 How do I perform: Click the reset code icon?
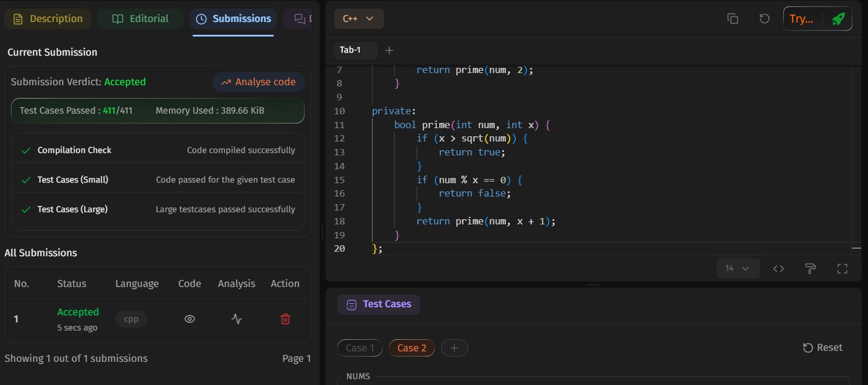[x=765, y=19]
